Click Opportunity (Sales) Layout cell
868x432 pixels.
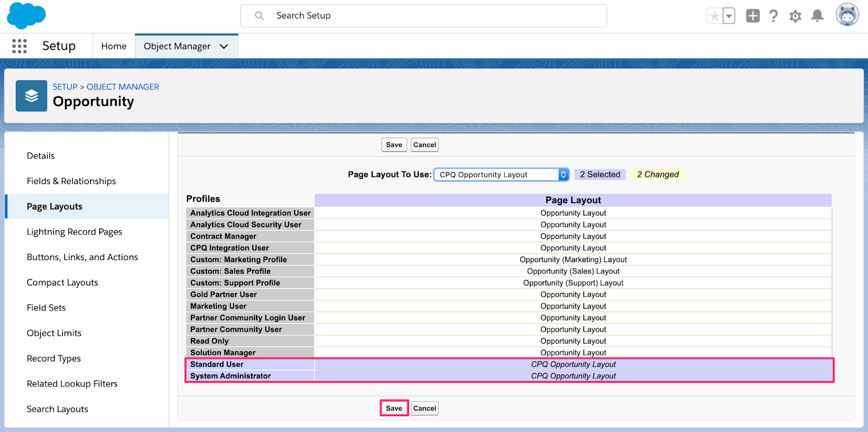[573, 271]
